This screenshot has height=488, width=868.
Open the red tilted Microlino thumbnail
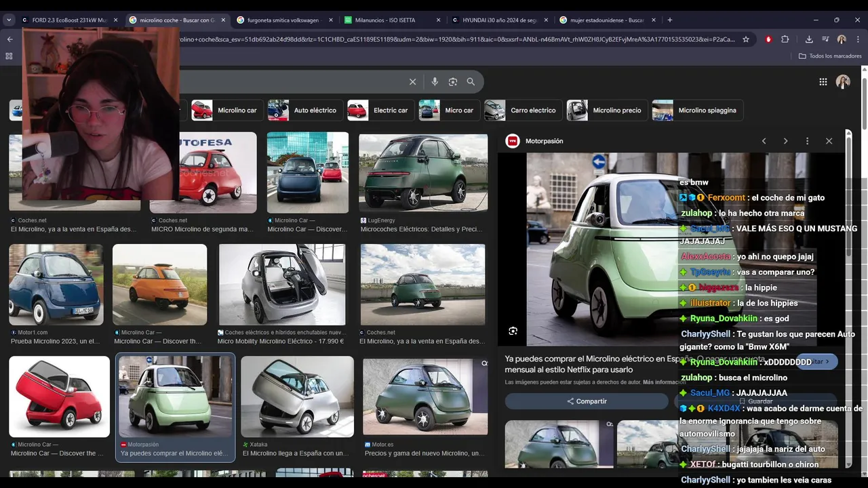[59, 396]
